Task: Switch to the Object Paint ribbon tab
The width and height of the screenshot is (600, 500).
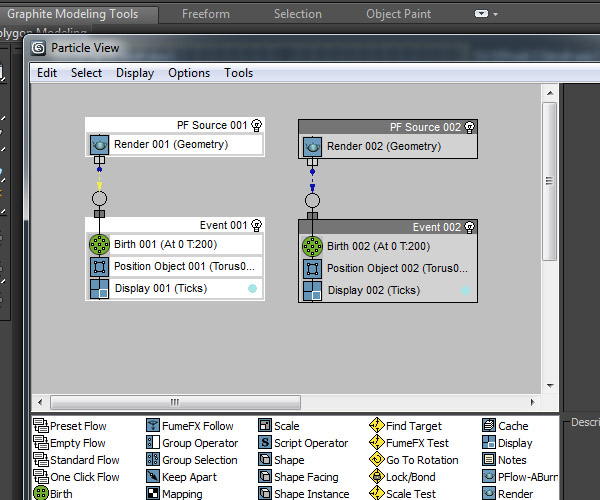Action: click(398, 14)
